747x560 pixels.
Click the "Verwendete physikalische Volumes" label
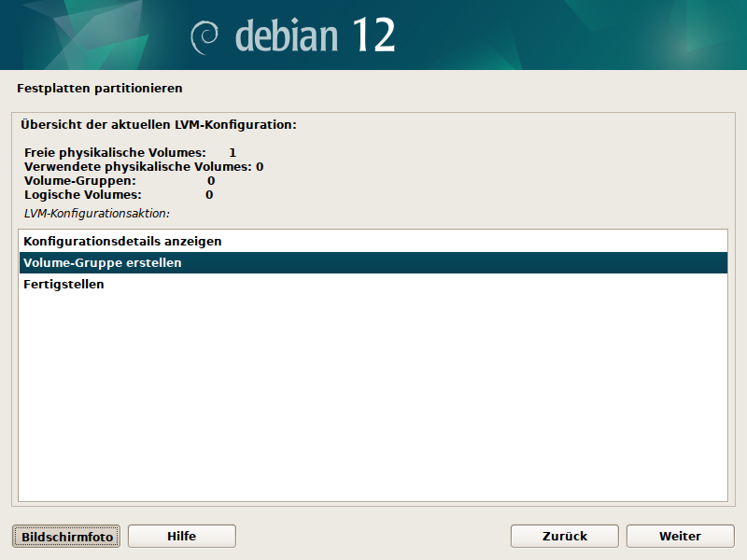pyautogui.click(x=138, y=166)
